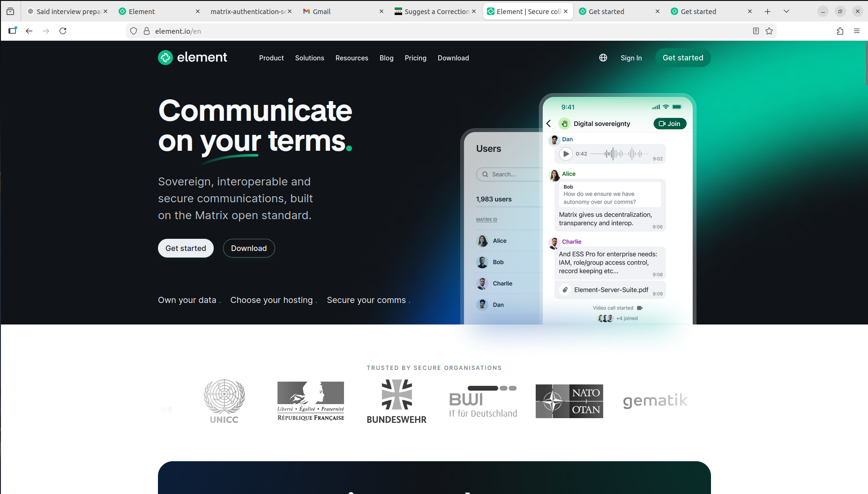This screenshot has height=494, width=868.
Task: Open the Firefox extensions menu icon
Action: click(840, 31)
